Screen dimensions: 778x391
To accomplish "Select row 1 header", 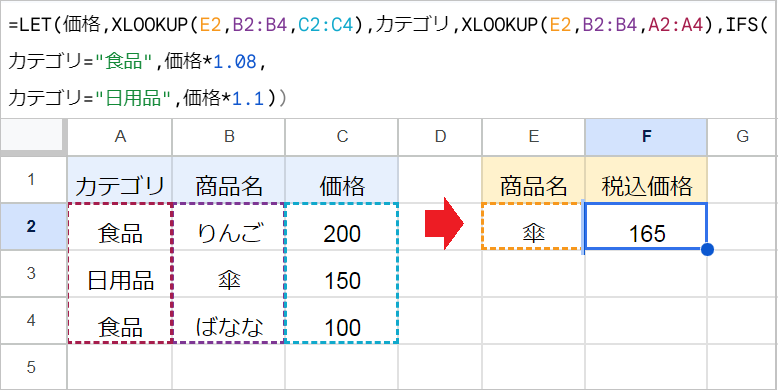I will click(33, 179).
